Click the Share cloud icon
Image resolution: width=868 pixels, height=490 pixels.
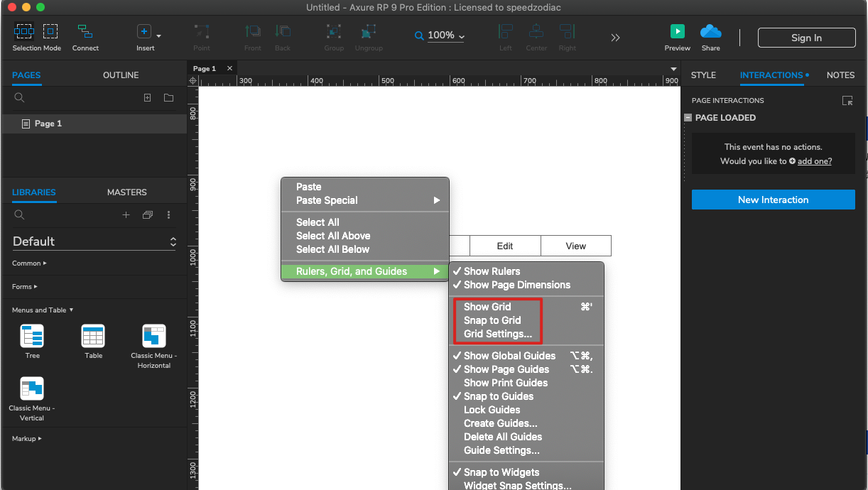(710, 31)
